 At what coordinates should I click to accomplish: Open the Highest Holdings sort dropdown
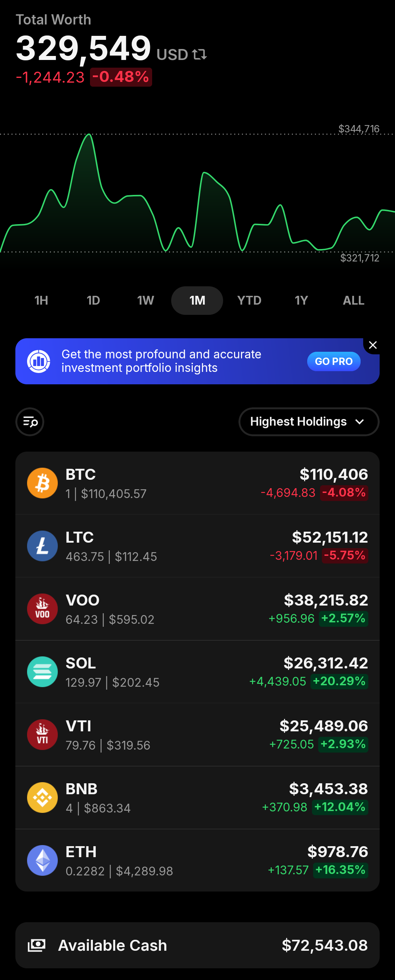(309, 422)
